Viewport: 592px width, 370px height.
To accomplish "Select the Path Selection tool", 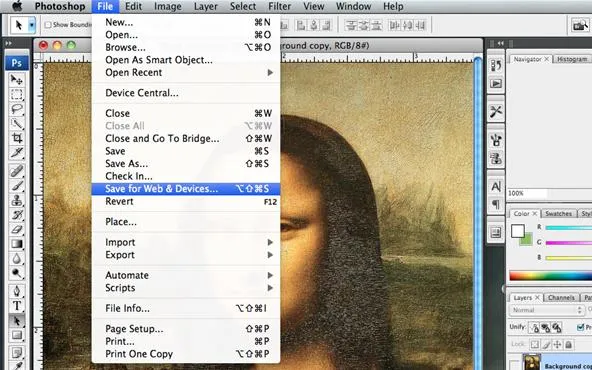I will pyautogui.click(x=17, y=321).
